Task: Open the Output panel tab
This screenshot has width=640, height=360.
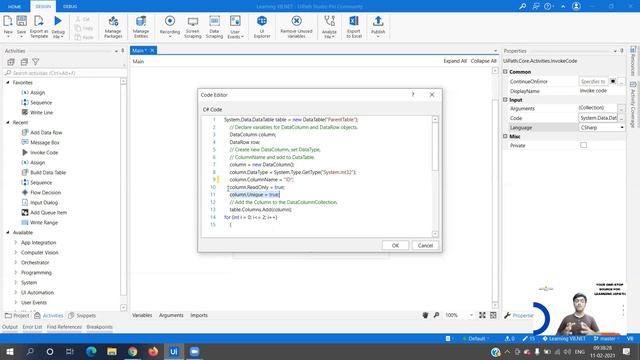Action: point(10,327)
